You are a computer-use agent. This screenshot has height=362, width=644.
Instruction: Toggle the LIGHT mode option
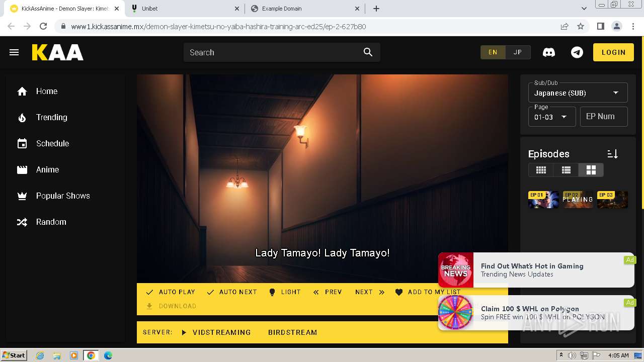coord(285,292)
